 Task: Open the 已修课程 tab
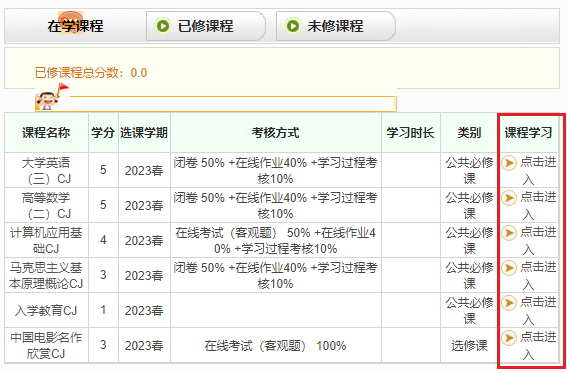[206, 26]
